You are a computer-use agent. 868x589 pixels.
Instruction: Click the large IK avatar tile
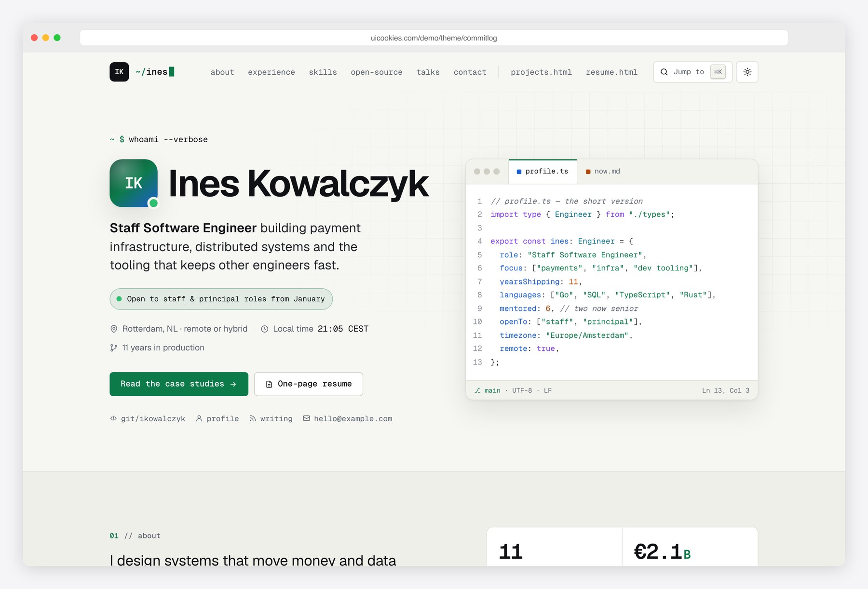pos(134,183)
